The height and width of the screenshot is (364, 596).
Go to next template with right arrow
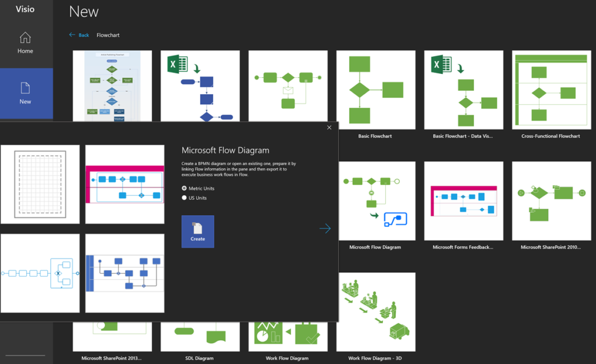click(x=325, y=229)
